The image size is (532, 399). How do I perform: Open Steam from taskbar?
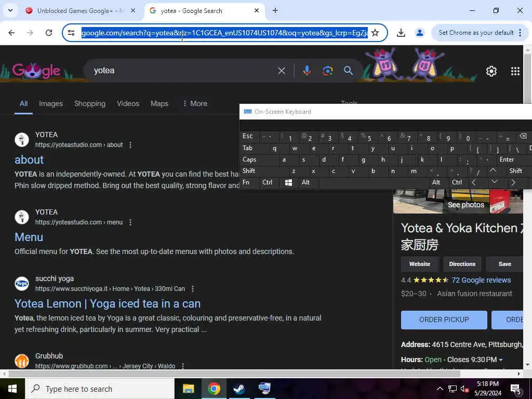click(239, 389)
